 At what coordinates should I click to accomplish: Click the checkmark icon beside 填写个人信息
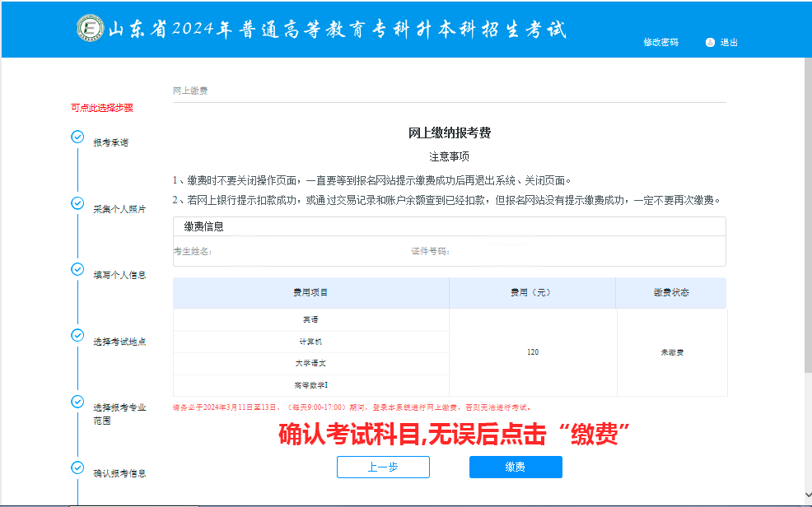point(77,268)
